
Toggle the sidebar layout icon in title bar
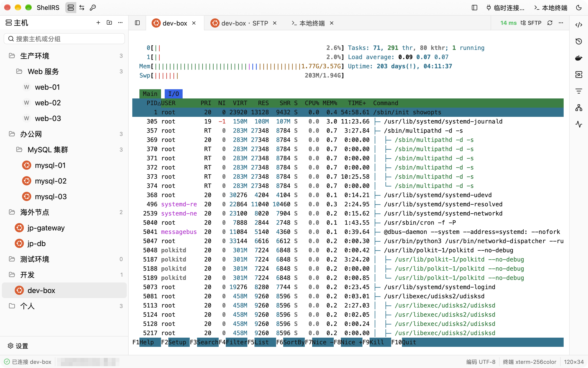(x=474, y=8)
